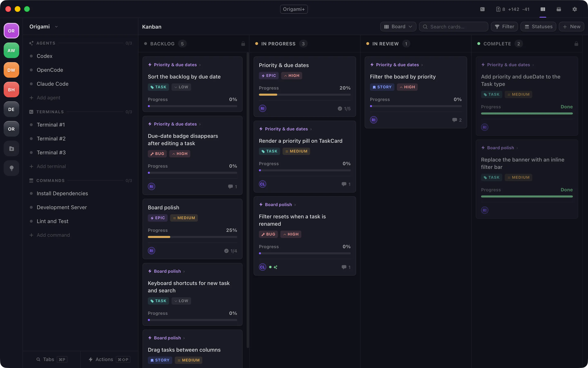Expand Priority & due dates link on Due-date bug card
This screenshot has width=588, height=368.
[174, 124]
